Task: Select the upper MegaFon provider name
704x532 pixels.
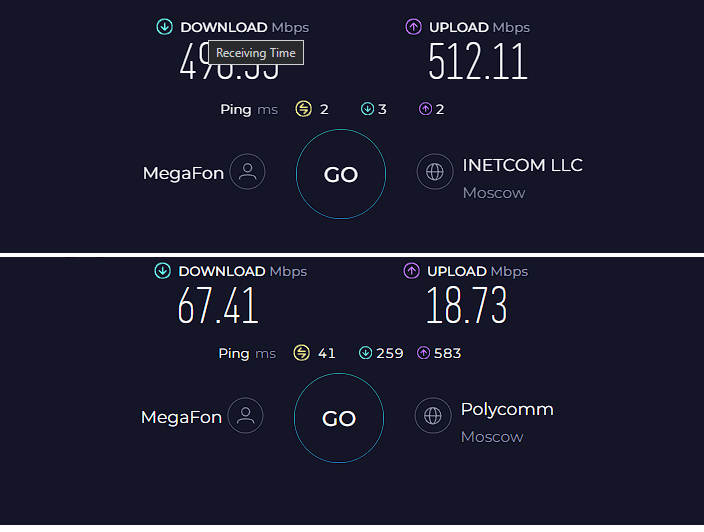Action: point(183,173)
